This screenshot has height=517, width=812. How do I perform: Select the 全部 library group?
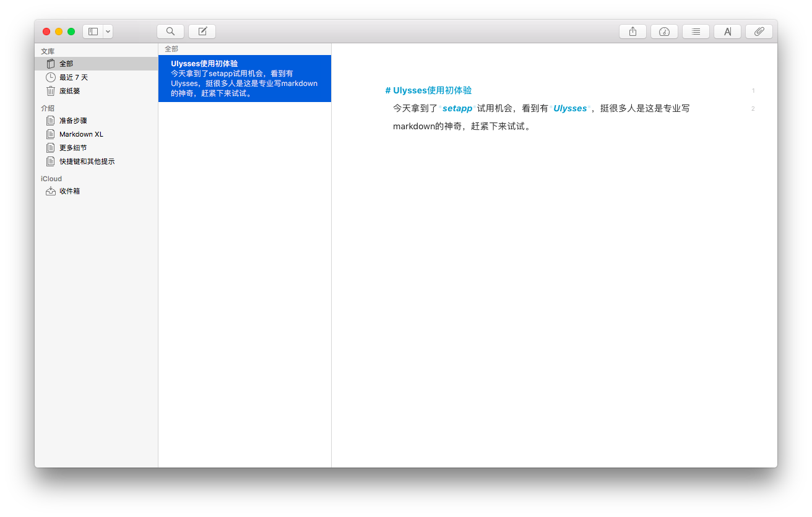tap(65, 63)
